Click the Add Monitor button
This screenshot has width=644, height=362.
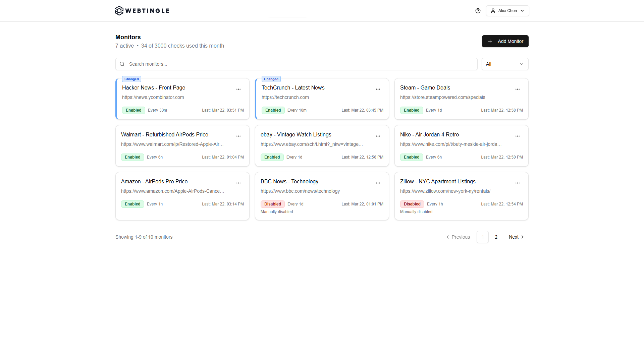tap(505, 41)
